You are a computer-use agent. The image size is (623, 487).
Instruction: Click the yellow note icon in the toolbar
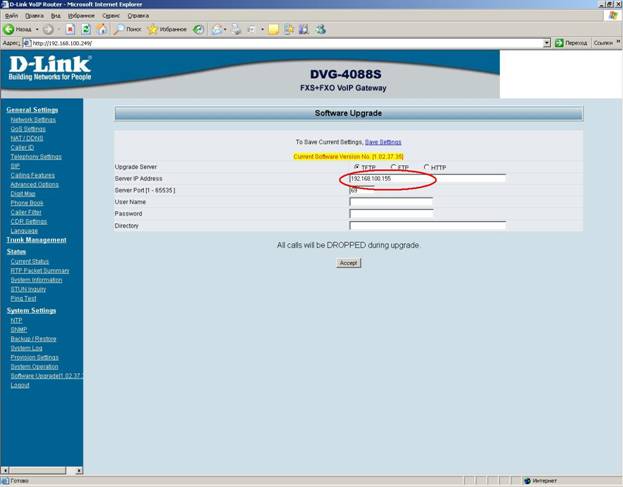coord(273,29)
